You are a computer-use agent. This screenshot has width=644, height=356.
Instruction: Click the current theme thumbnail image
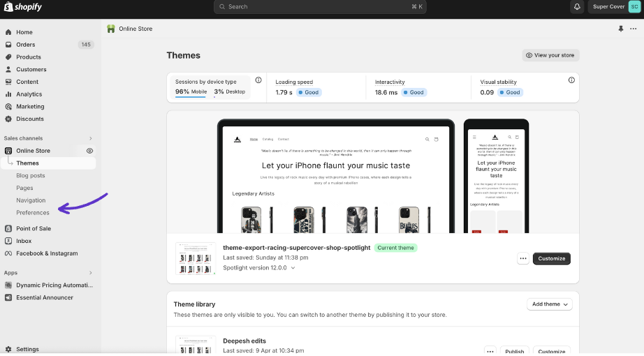[x=196, y=259]
